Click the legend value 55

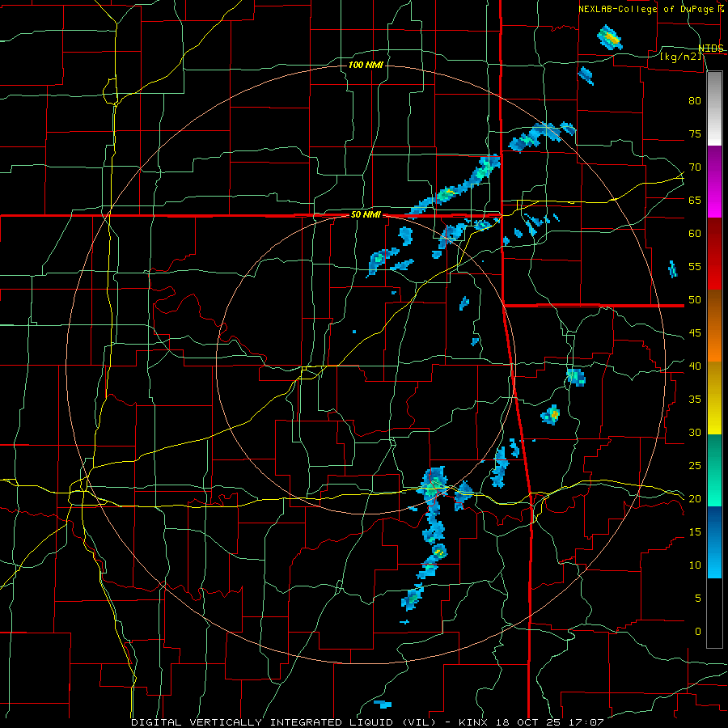click(695, 266)
